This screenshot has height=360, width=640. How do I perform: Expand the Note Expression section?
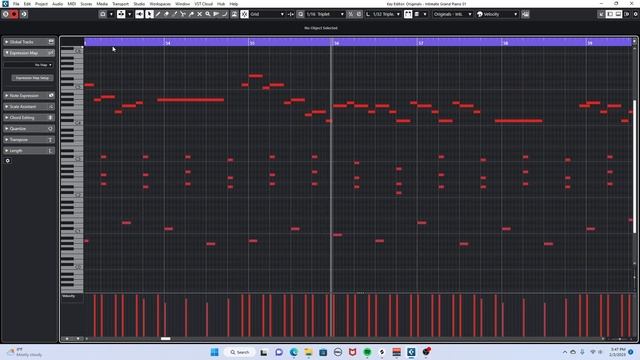pyautogui.click(x=7, y=96)
